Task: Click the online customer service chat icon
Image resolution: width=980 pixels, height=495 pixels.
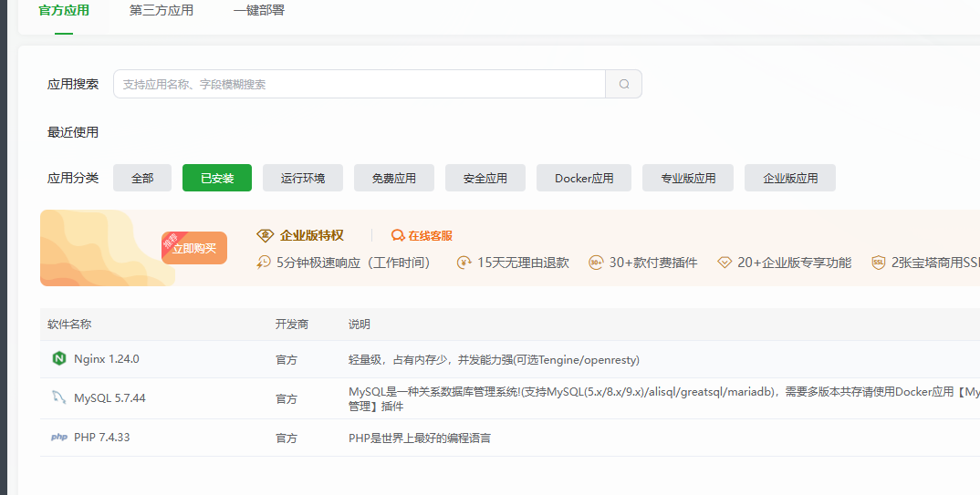Action: [398, 235]
